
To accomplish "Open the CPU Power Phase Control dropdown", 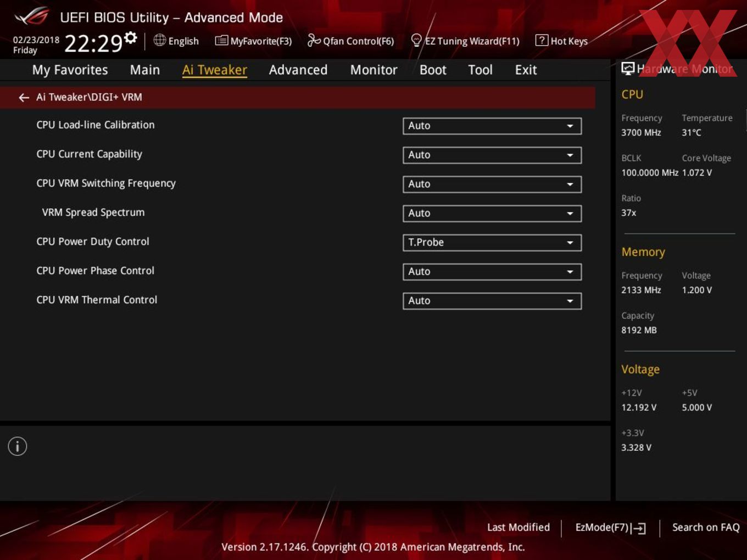I will (x=492, y=271).
